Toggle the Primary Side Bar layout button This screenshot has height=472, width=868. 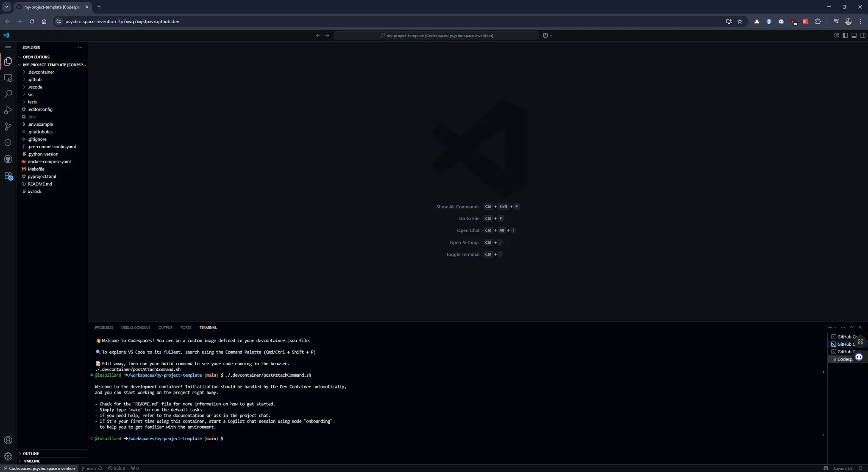point(845,36)
